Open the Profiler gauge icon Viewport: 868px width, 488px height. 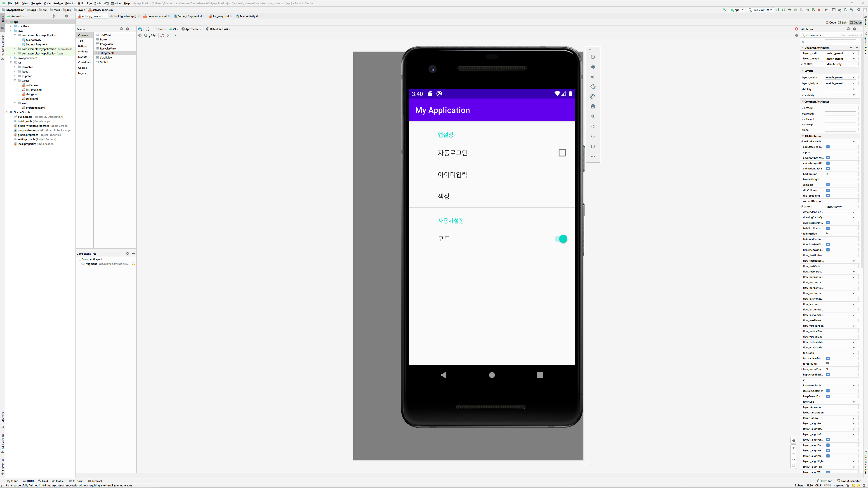pyautogui.click(x=807, y=10)
